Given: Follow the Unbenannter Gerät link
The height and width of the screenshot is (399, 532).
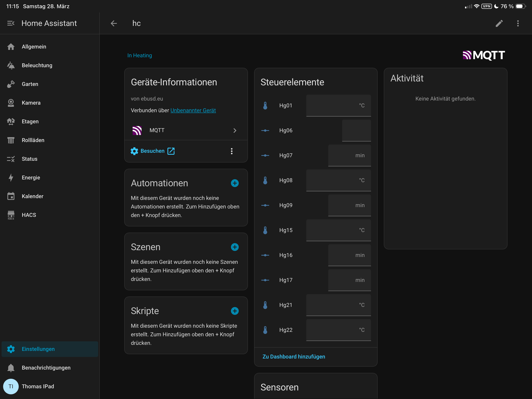Looking at the screenshot, I should (193, 110).
